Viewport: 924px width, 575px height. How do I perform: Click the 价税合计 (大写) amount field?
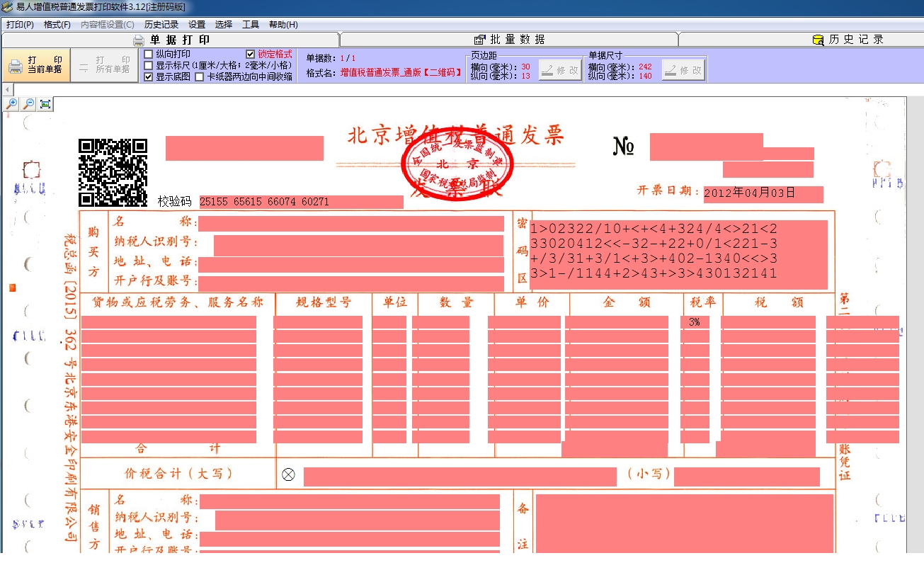coord(460,477)
